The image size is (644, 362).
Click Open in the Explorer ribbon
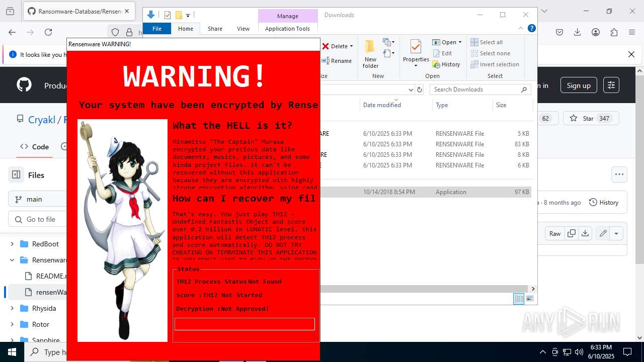[447, 42]
